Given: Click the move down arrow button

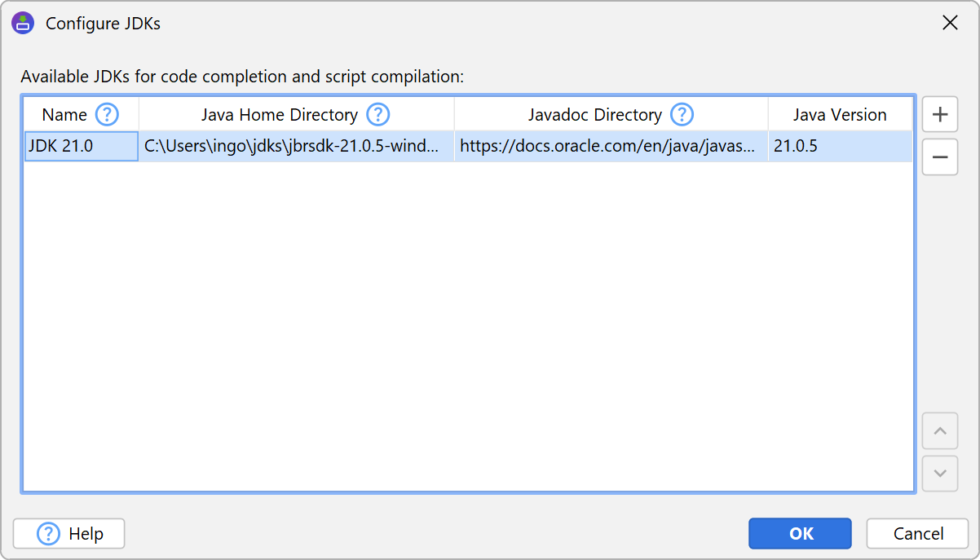Looking at the screenshot, I should point(939,474).
